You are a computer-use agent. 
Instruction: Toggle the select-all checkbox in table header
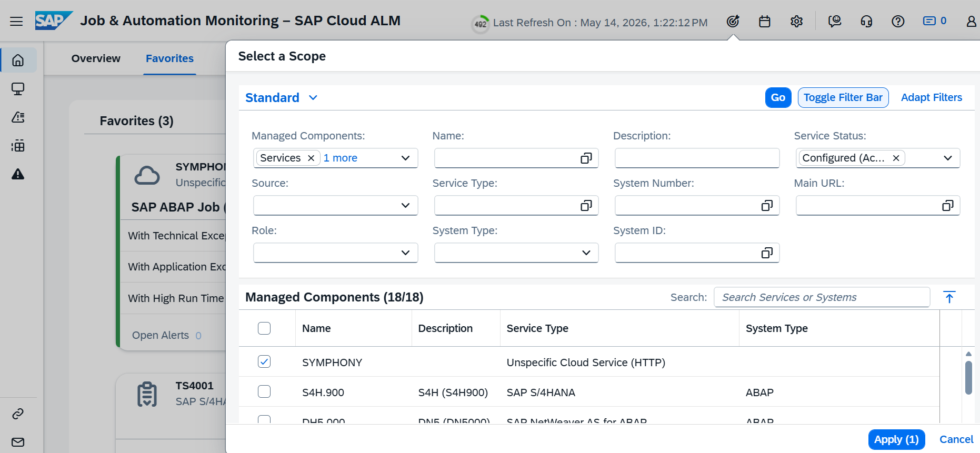coord(264,328)
